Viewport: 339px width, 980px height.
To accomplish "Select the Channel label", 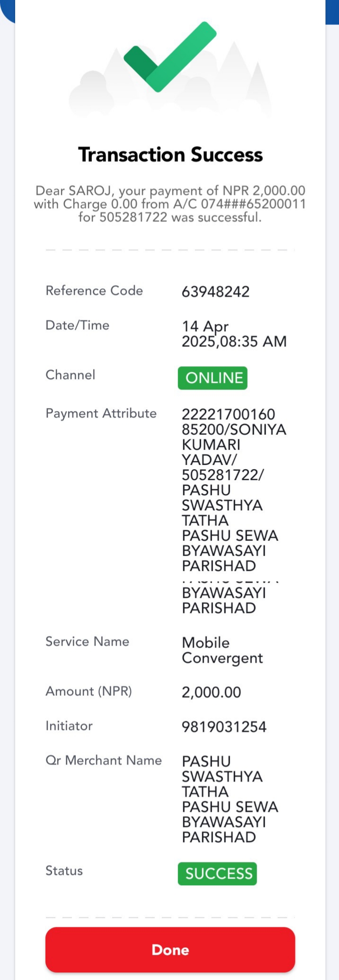I will pyautogui.click(x=70, y=375).
